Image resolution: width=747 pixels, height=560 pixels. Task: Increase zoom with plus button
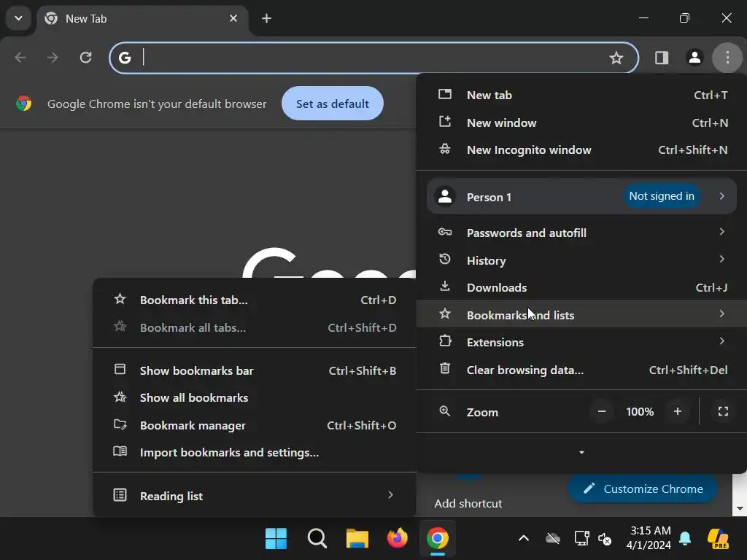point(678,411)
